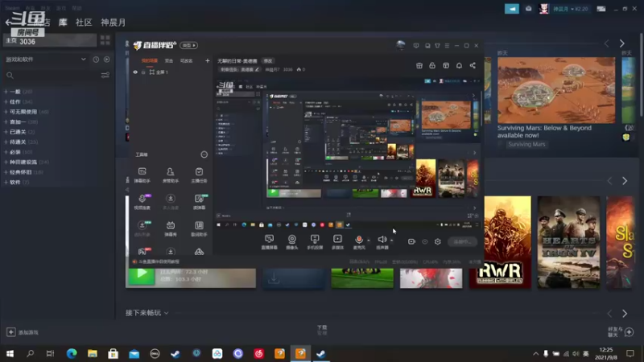The image size is (644, 362).
Task: Toggle visibility eye of 全屏1 source
Action: pos(135,72)
